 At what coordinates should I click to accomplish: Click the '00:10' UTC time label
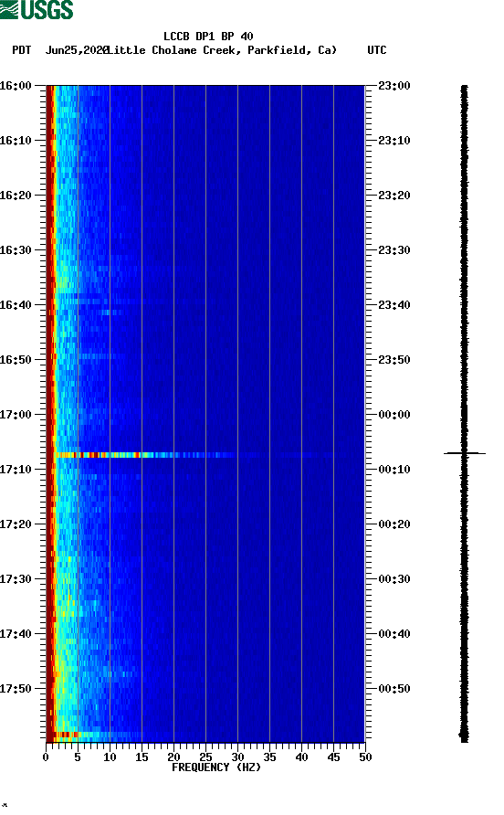pyautogui.click(x=394, y=470)
